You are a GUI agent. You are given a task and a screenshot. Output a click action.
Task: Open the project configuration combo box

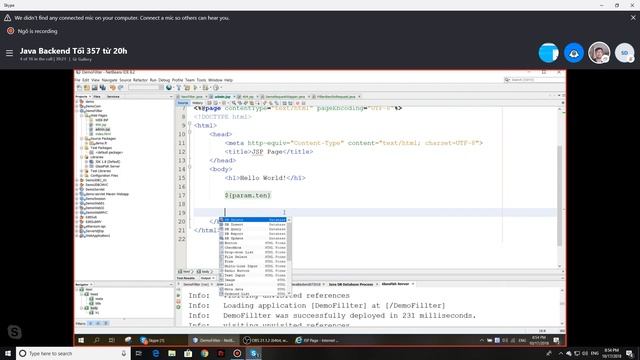[146, 87]
